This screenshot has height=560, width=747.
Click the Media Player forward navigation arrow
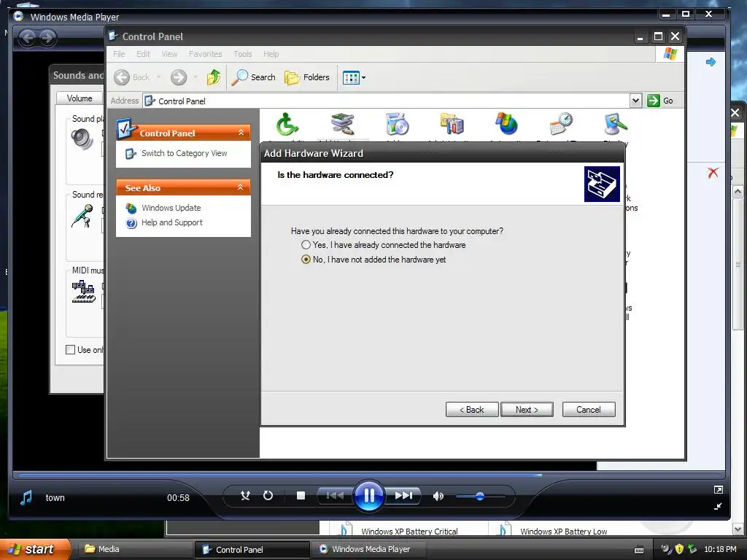point(47,38)
